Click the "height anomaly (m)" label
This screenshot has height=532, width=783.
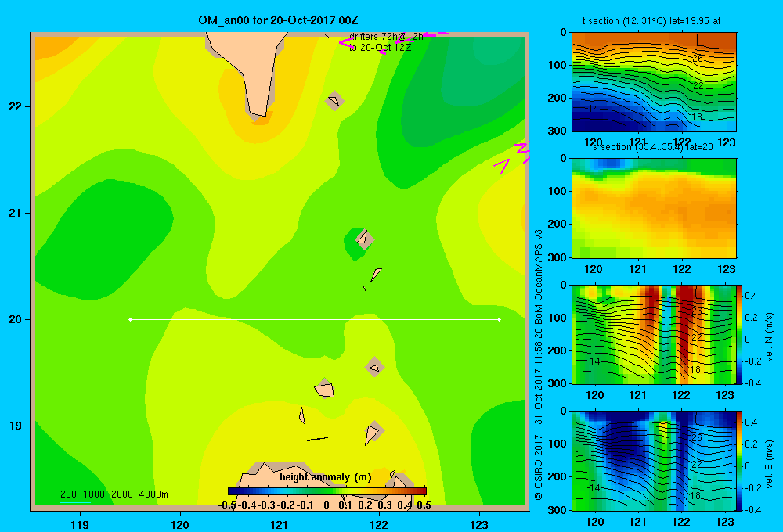click(326, 477)
